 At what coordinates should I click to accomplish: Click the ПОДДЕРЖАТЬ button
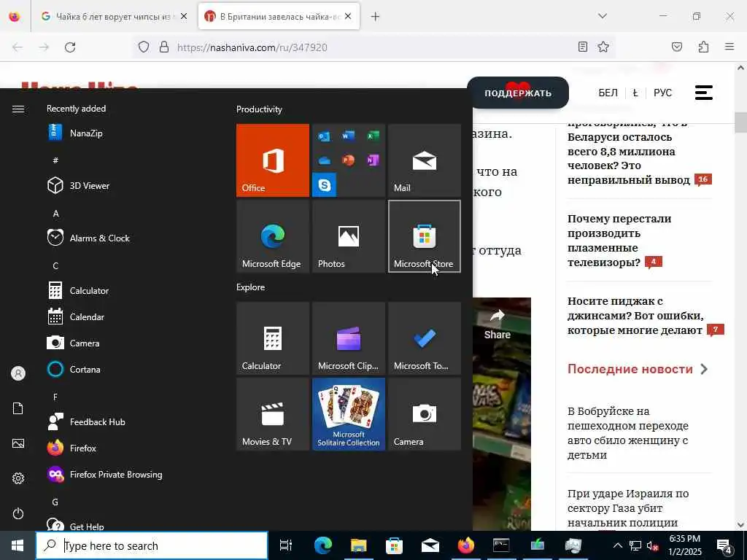[x=518, y=93]
